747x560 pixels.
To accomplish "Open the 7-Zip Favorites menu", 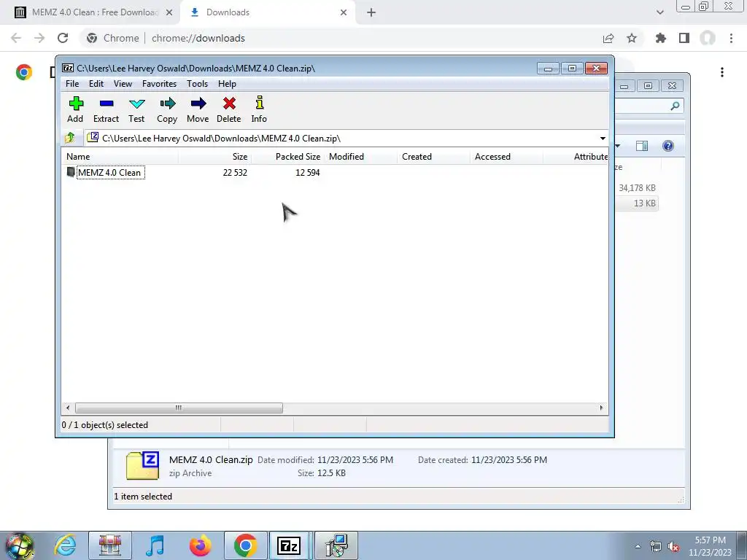I will pos(159,84).
